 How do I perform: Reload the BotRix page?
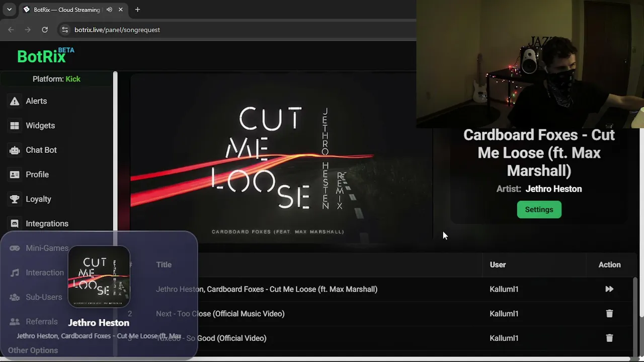pyautogui.click(x=45, y=30)
